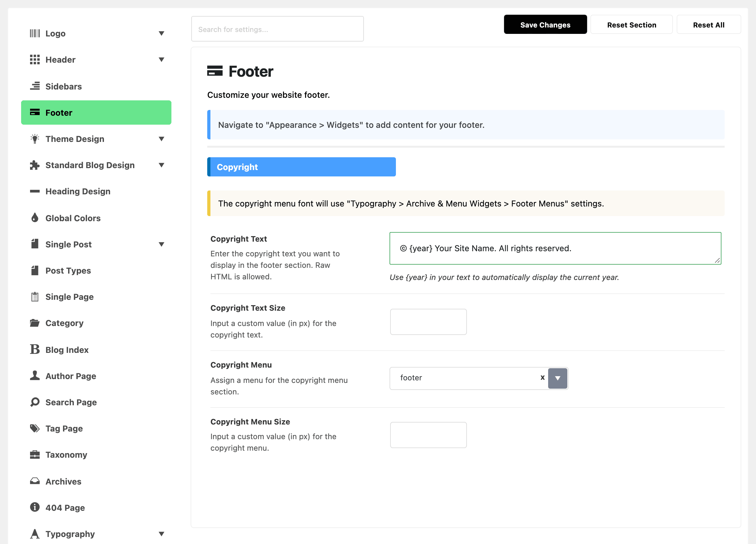
Task: Click the Footer icon in green row
Action: pos(35,112)
